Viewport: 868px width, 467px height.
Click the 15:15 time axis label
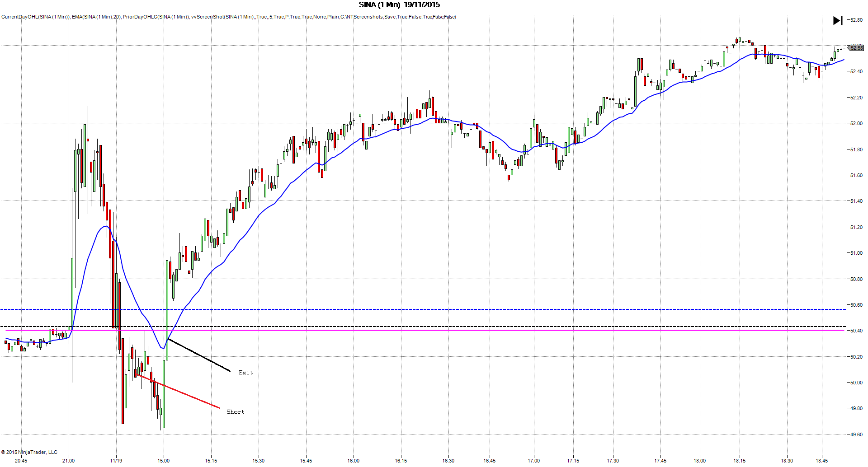tap(211, 461)
